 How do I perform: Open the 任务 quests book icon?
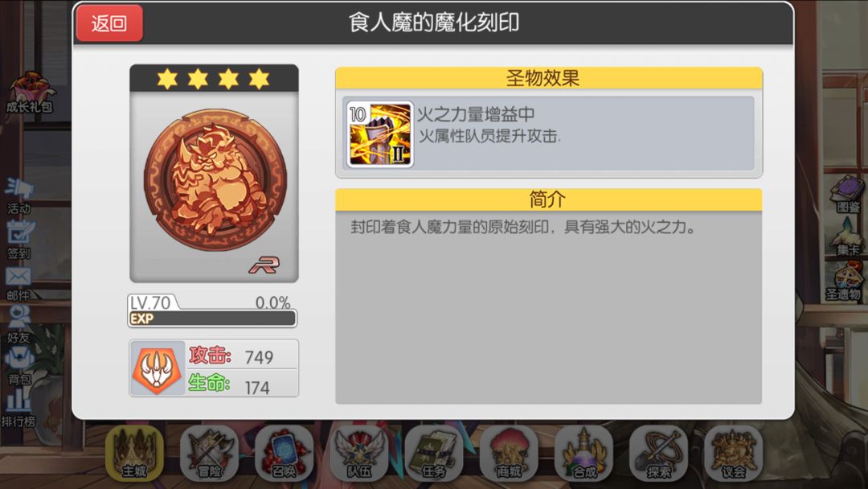pyautogui.click(x=434, y=454)
